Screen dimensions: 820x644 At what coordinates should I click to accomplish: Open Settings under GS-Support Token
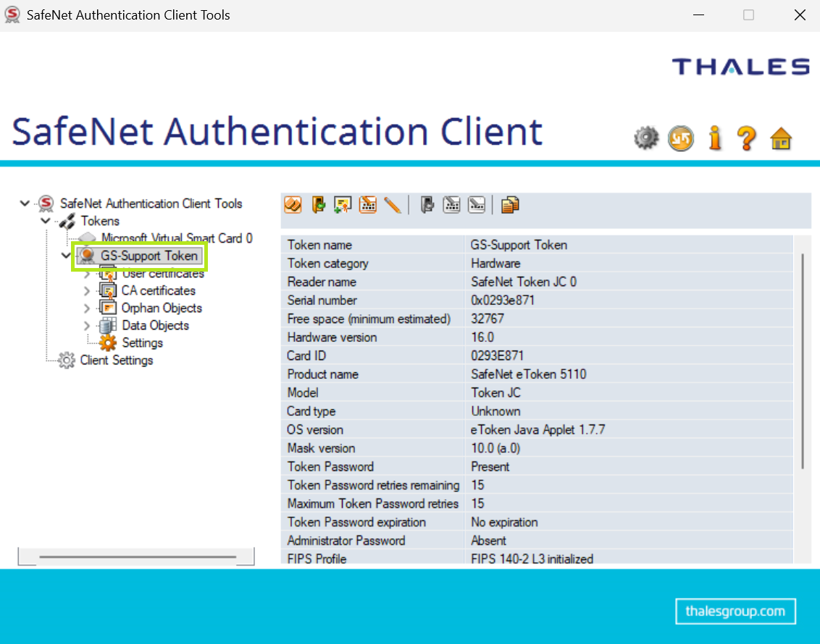142,343
